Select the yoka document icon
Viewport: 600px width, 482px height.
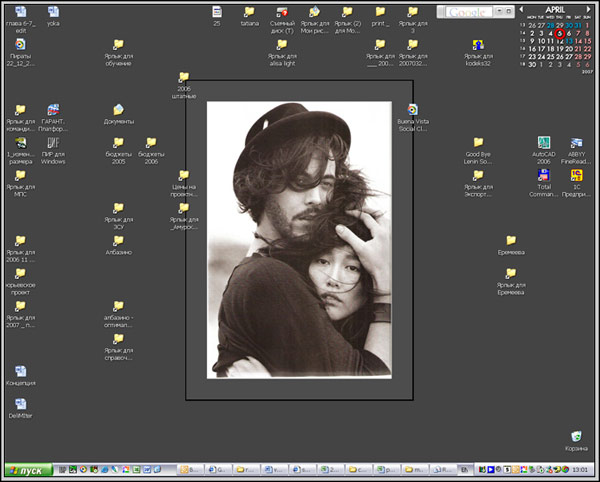[53, 12]
